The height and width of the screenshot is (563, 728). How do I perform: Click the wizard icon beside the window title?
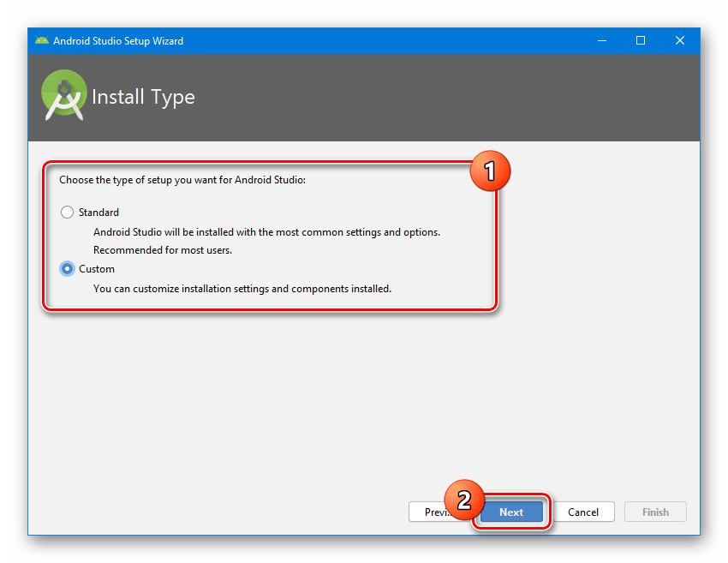[41, 40]
